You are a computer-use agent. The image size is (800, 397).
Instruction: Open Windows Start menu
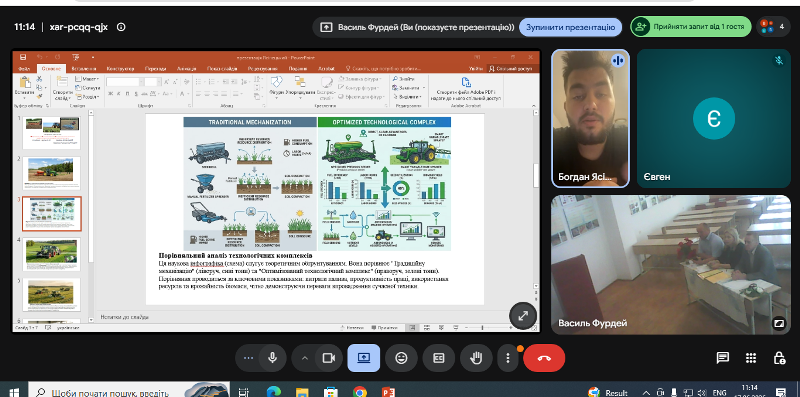(14, 392)
